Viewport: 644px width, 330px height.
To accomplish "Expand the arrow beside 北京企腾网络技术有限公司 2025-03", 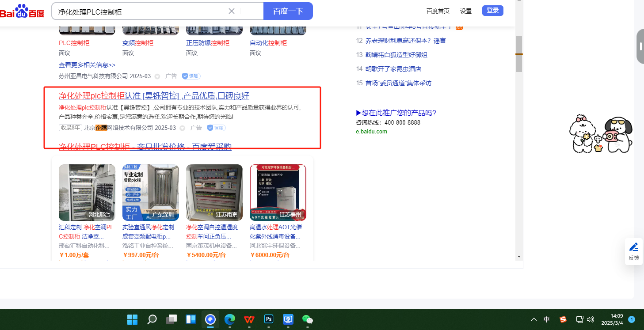I will (x=182, y=128).
